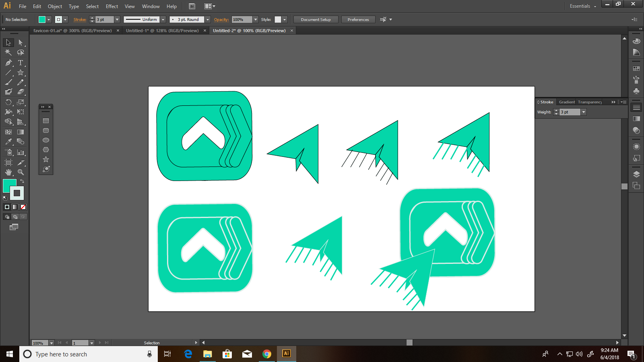Select the Magic Wand tool

tap(8, 52)
